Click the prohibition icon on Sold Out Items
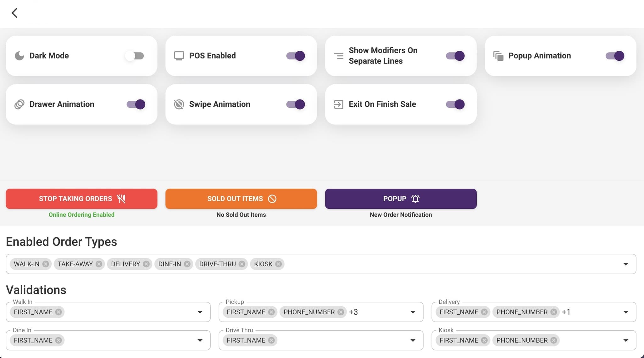644x358 pixels. [272, 199]
